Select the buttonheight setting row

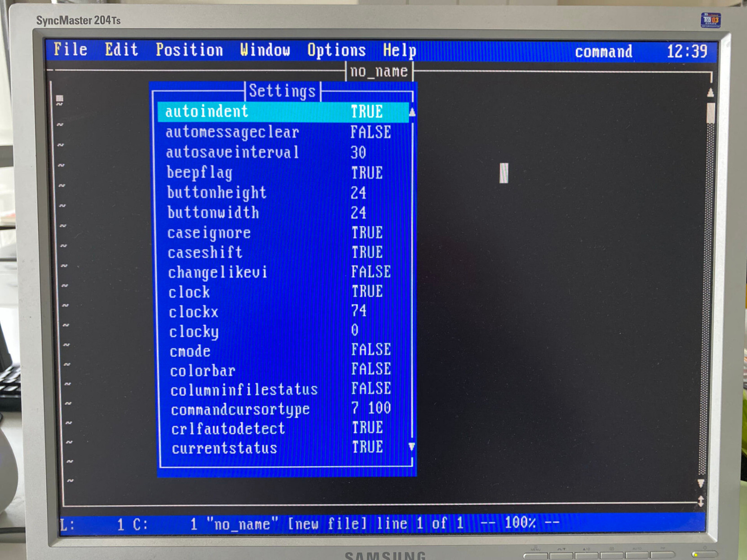tap(284, 193)
